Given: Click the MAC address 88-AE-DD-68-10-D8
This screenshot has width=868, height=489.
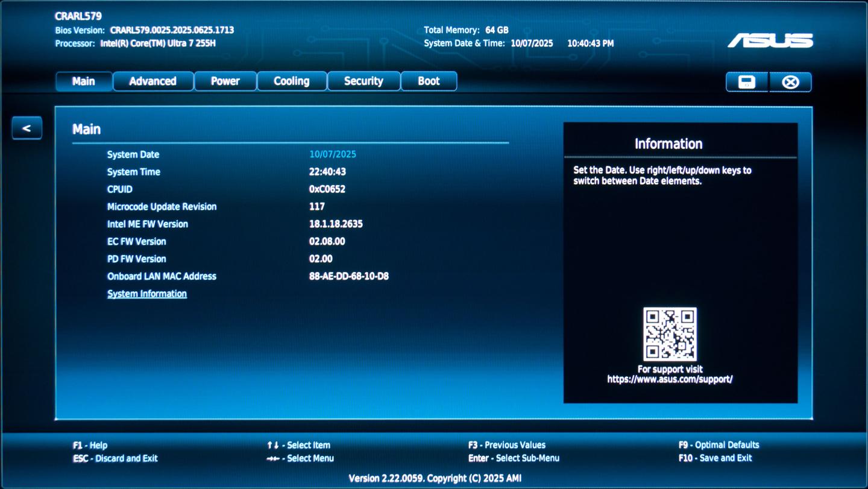Looking at the screenshot, I should point(349,277).
